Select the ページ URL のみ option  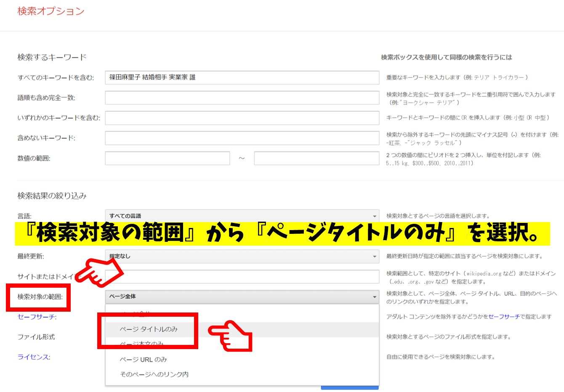144,360
